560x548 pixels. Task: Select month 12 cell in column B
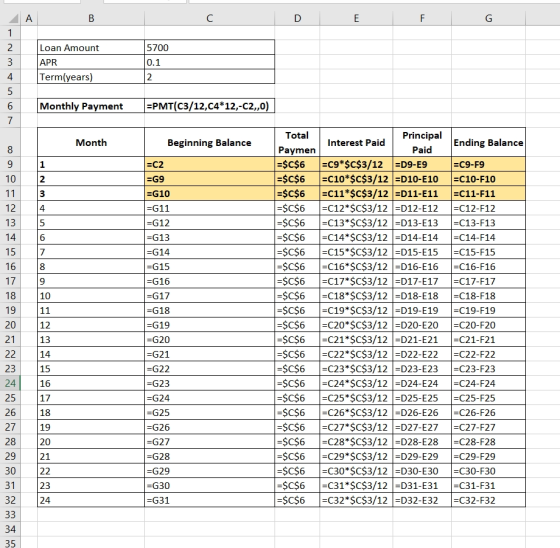[x=91, y=325]
